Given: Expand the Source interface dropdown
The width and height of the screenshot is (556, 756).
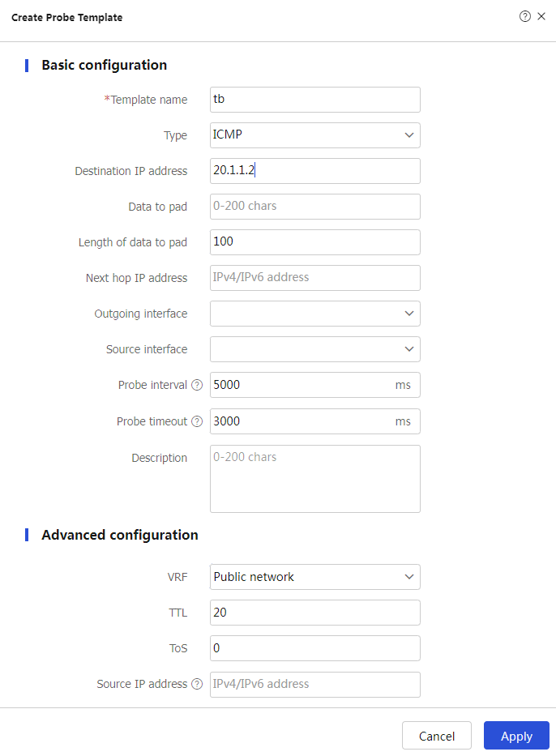Looking at the screenshot, I should [x=315, y=349].
